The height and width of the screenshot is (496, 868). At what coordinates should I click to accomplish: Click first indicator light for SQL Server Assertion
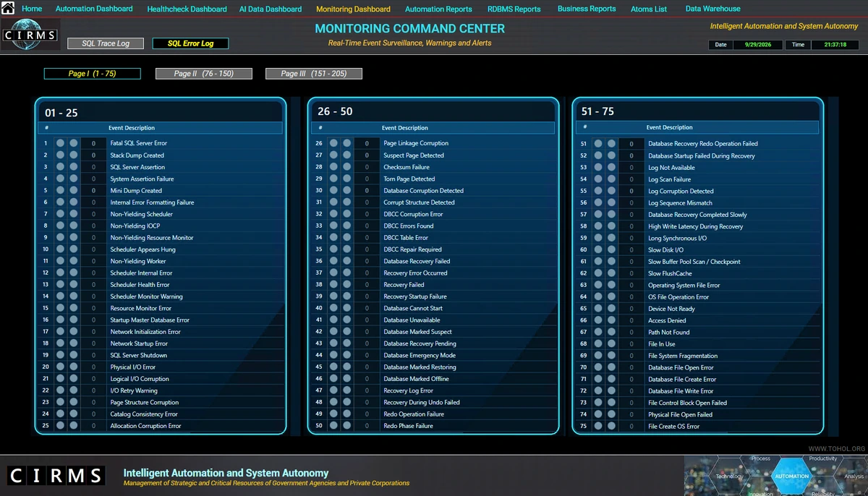pos(60,167)
